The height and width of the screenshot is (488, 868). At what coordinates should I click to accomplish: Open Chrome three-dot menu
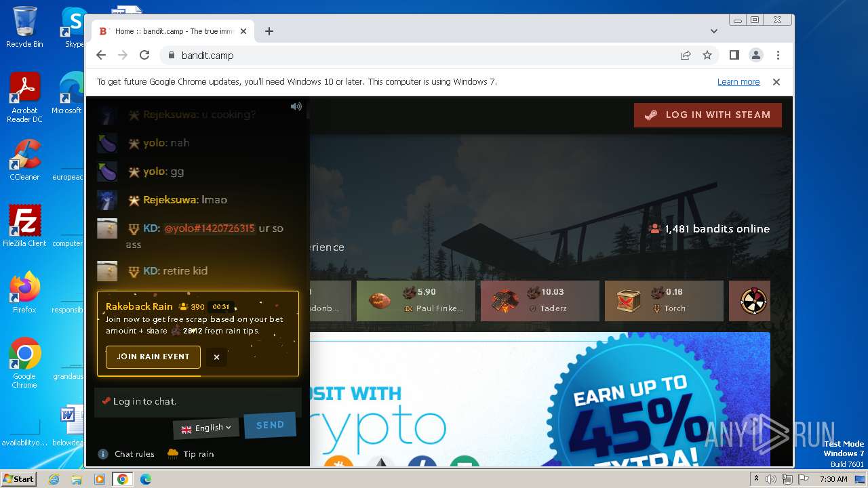(778, 56)
